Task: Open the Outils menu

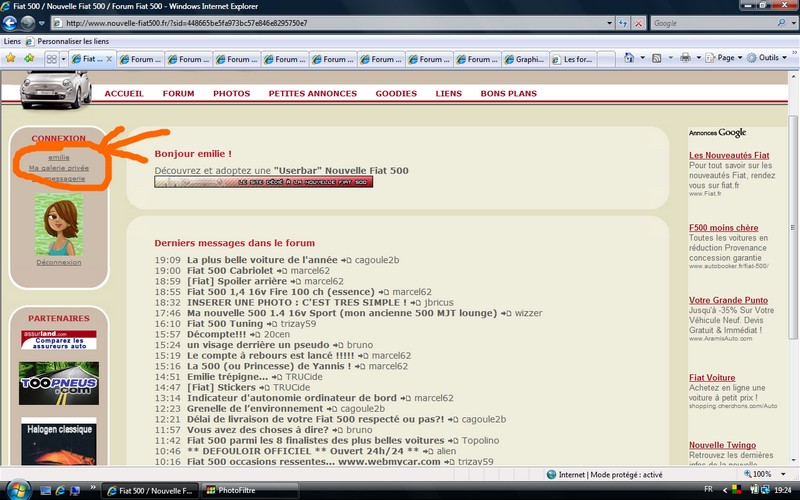Action: [x=767, y=58]
